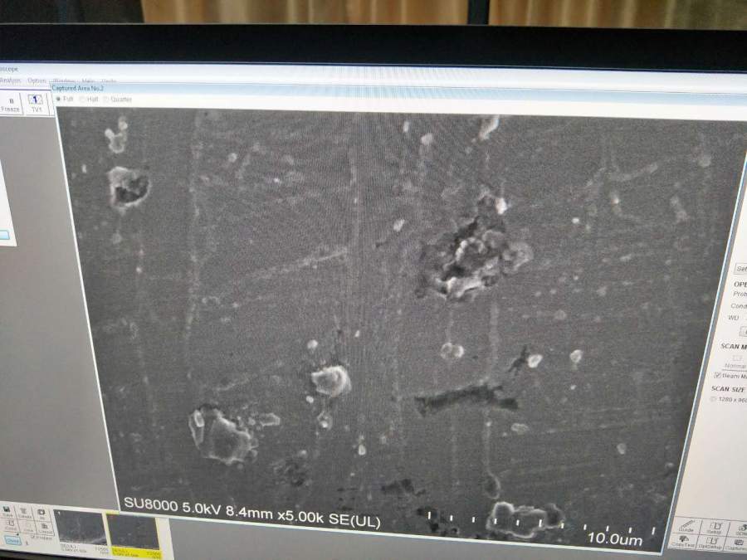Select the TV1 scan mode icon

coord(36,103)
